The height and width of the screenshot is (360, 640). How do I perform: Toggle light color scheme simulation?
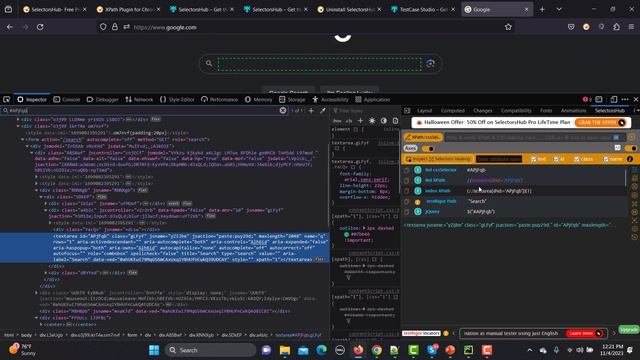coord(372,121)
